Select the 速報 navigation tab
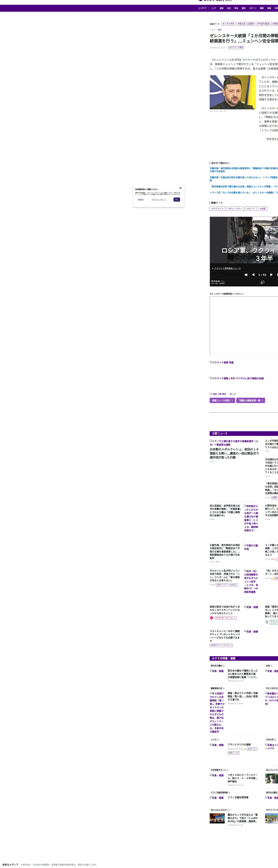Viewport: 278px width, 868px height. (221, 8)
